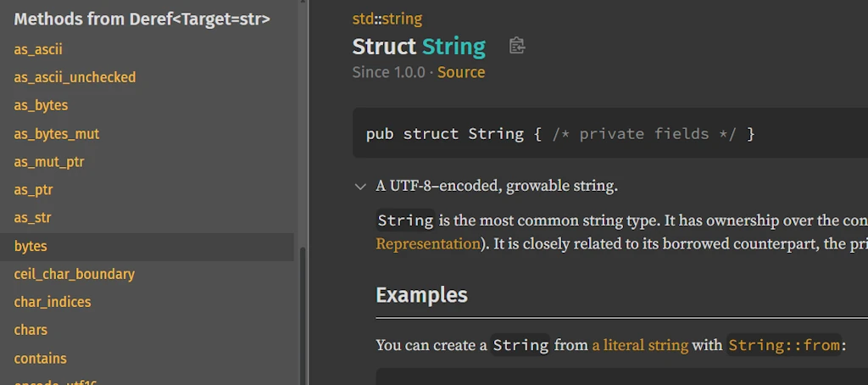Select the highlighted bytes sidebar item

coord(31,246)
